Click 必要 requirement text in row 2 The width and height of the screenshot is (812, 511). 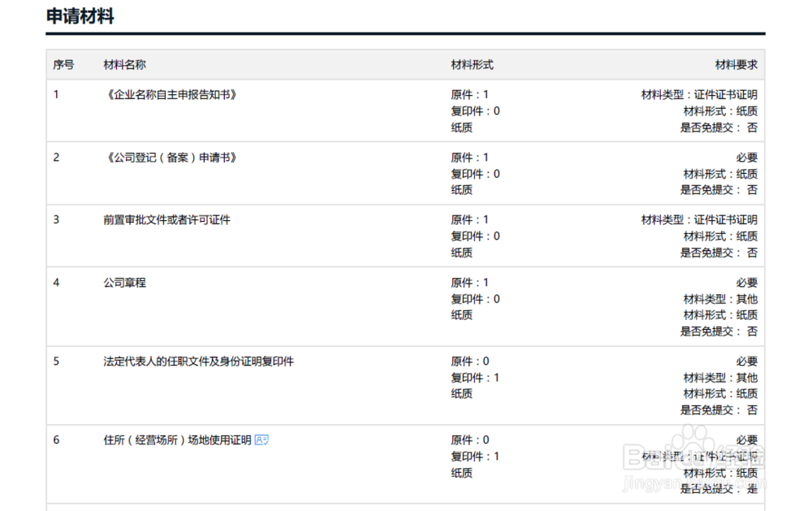tap(746, 158)
